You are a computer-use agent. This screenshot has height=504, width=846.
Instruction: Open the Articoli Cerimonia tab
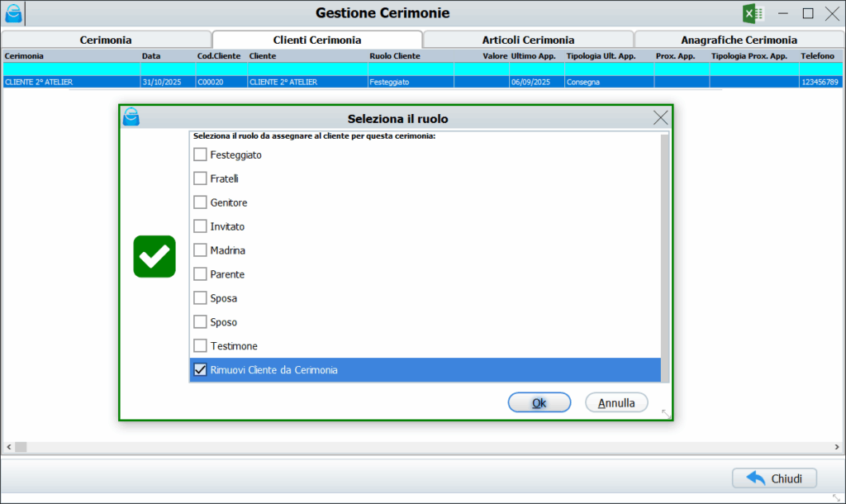coord(528,40)
